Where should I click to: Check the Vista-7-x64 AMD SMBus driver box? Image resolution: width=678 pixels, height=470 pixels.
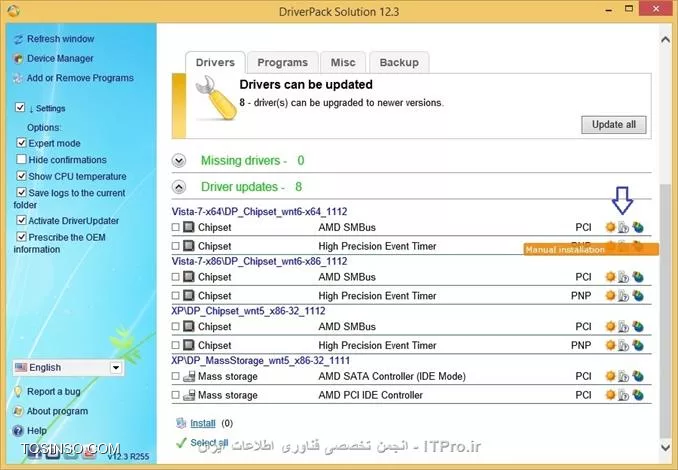[x=176, y=227]
